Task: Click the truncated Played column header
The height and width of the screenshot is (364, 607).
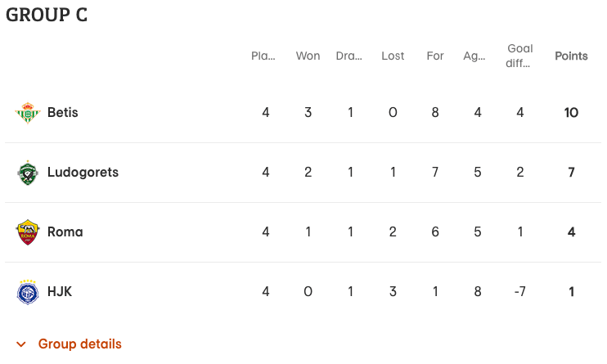Action: click(263, 56)
